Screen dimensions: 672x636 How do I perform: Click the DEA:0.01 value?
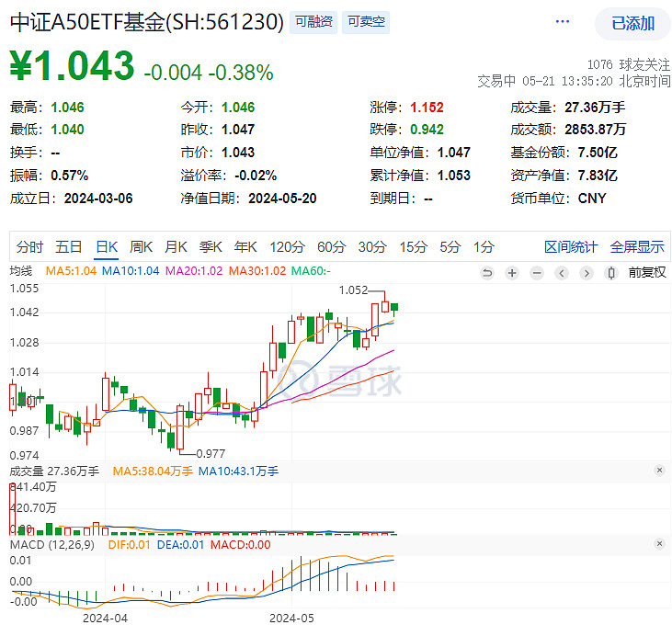click(x=180, y=545)
